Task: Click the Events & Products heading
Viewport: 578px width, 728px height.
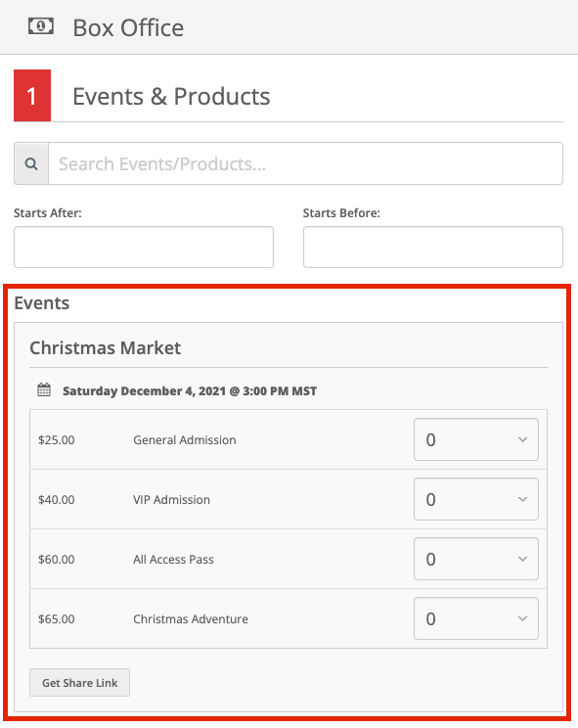Action: (171, 97)
